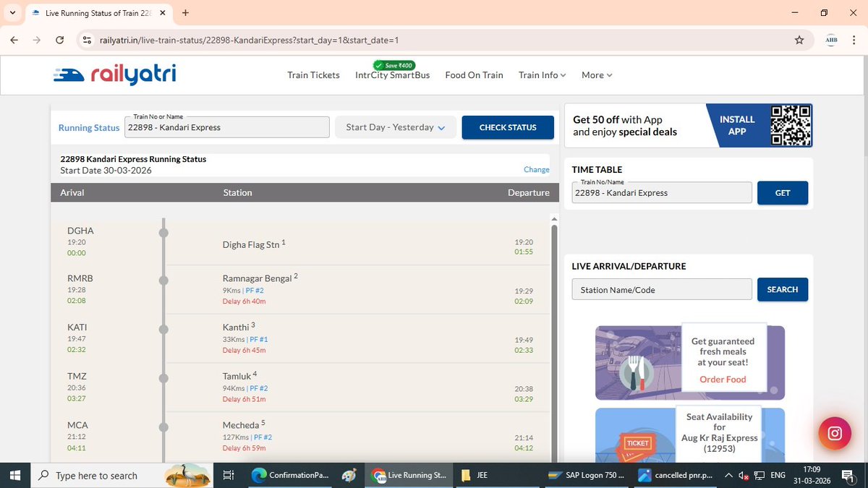Click the Train No or Name input field

[226, 127]
